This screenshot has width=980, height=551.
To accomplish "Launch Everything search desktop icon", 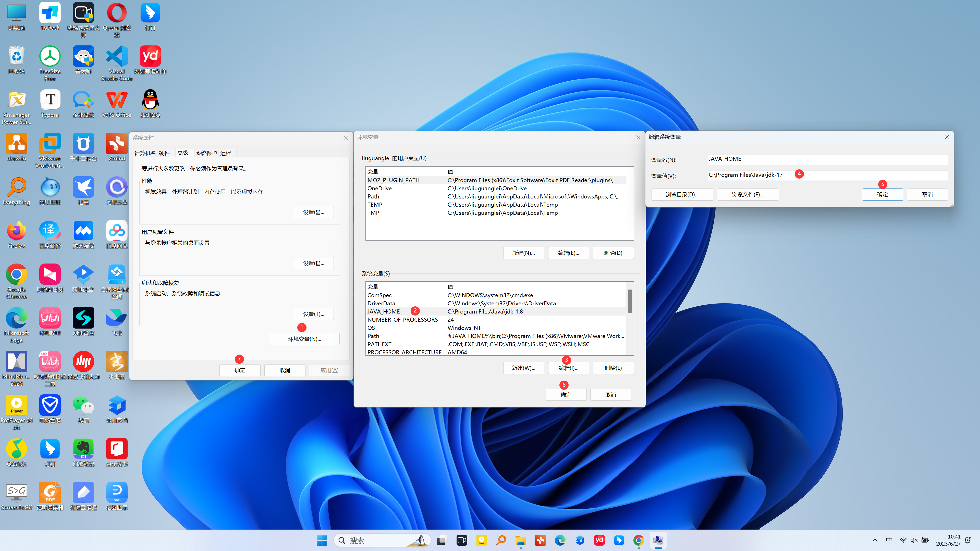I will (17, 191).
